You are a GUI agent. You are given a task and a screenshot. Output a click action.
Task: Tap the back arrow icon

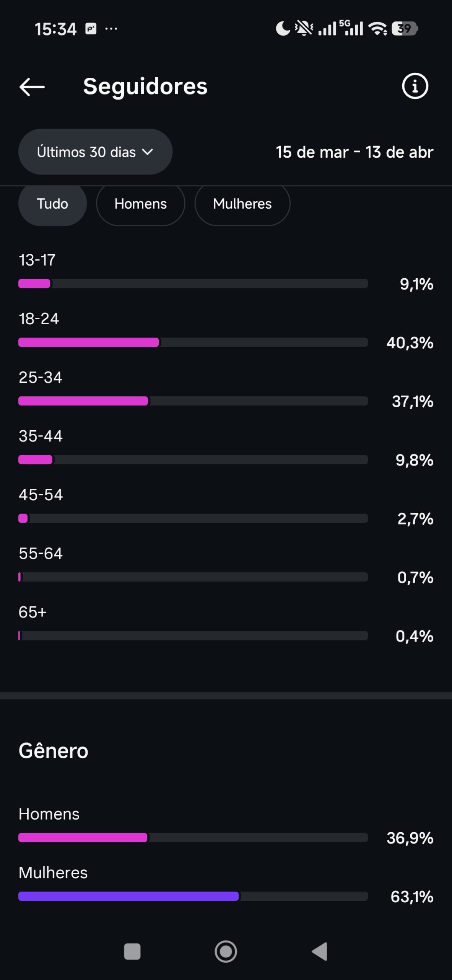[32, 87]
